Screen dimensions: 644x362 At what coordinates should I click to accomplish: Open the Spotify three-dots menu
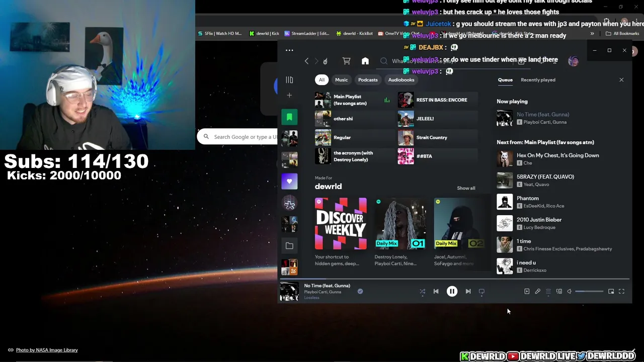(289, 50)
